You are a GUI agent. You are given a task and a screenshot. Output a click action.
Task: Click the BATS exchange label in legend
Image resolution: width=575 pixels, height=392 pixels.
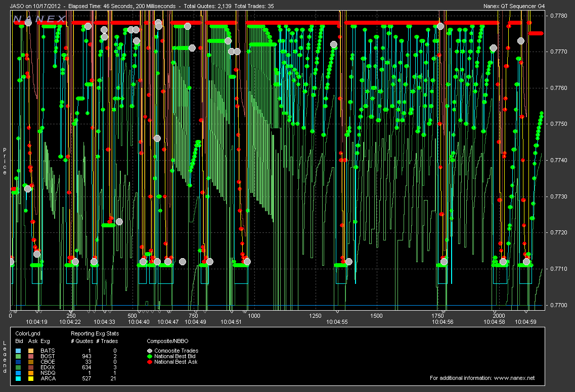tap(48, 351)
